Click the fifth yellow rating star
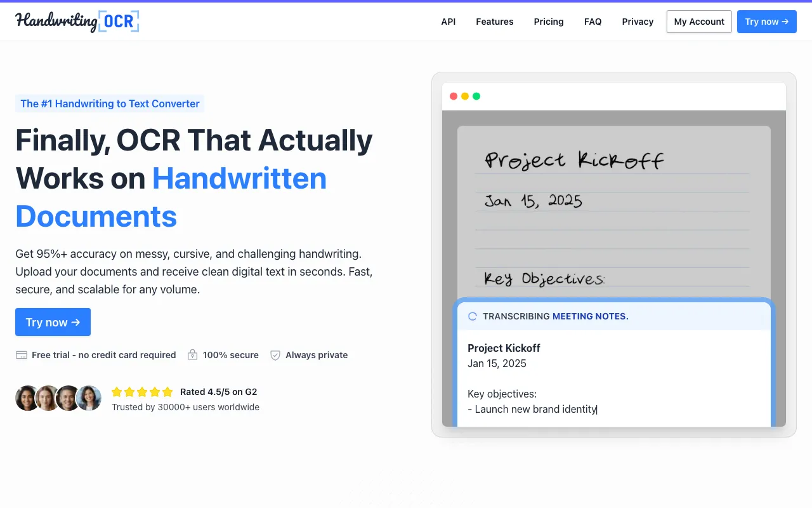This screenshot has width=812, height=508. [x=167, y=392]
